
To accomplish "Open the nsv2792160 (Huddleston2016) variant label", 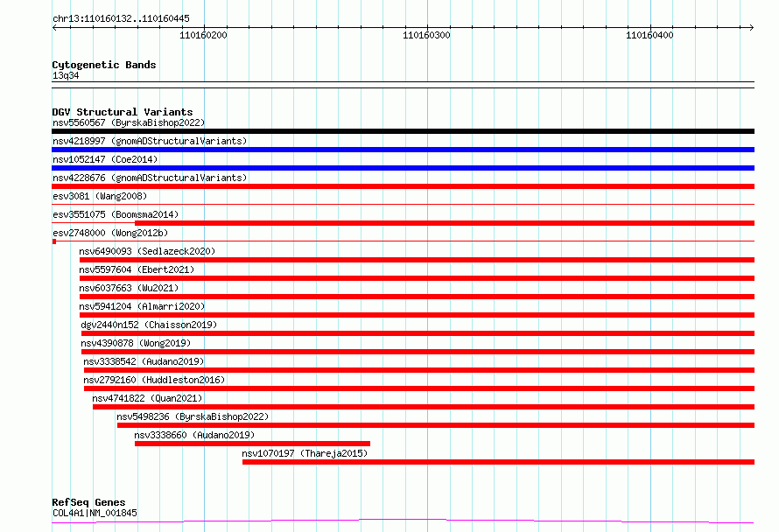I will pyautogui.click(x=154, y=380).
